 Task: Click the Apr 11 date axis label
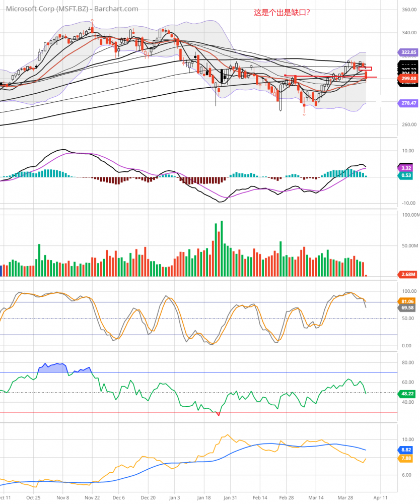[x=381, y=497]
